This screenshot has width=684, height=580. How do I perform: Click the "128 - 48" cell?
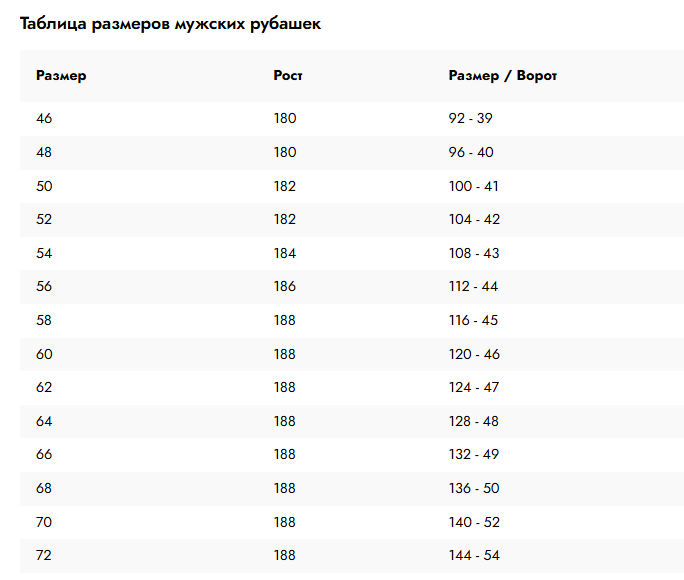(x=474, y=421)
